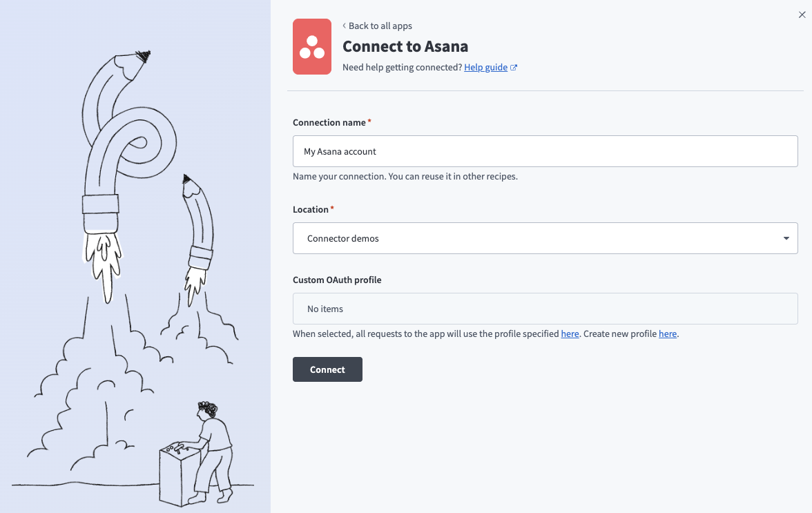The width and height of the screenshot is (812, 513).
Task: Click the external link icon beside Help guide
Action: [513, 67]
